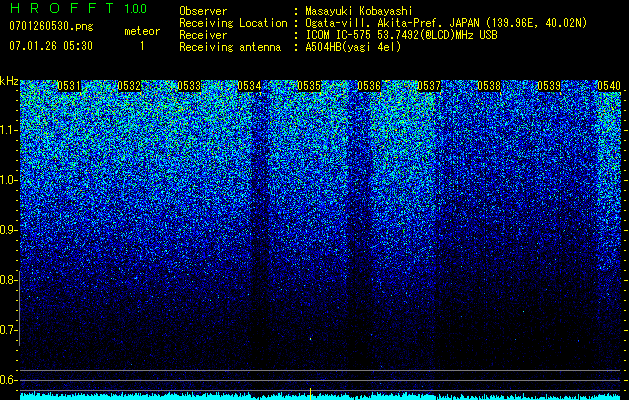Image resolution: width=629 pixels, height=400 pixels.
Task: Click the yellow meteor marker in power graph
Action: click(x=310, y=394)
